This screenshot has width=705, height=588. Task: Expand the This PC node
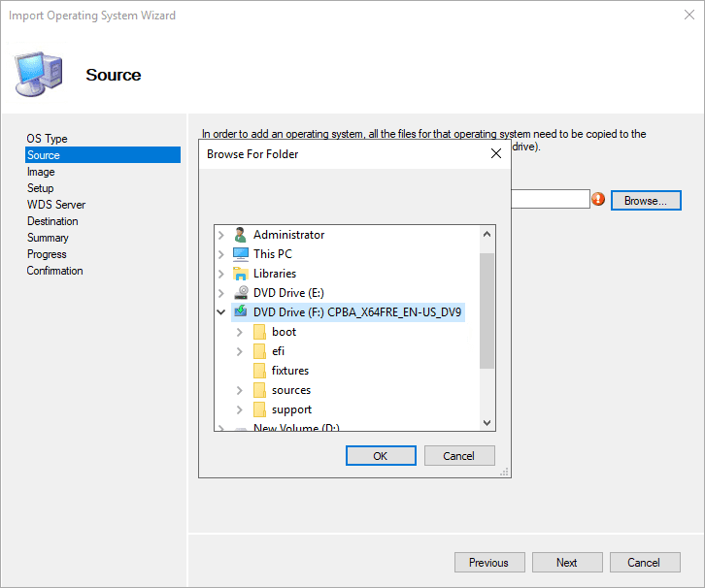pos(220,254)
